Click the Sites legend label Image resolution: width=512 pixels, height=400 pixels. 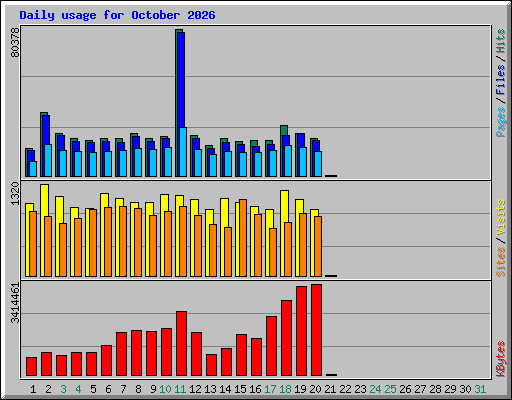tap(500, 262)
